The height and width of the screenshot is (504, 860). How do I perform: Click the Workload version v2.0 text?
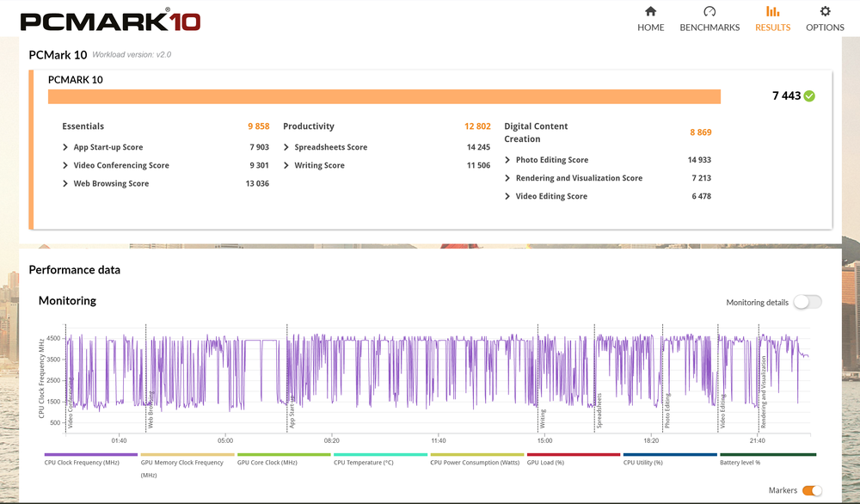point(132,54)
